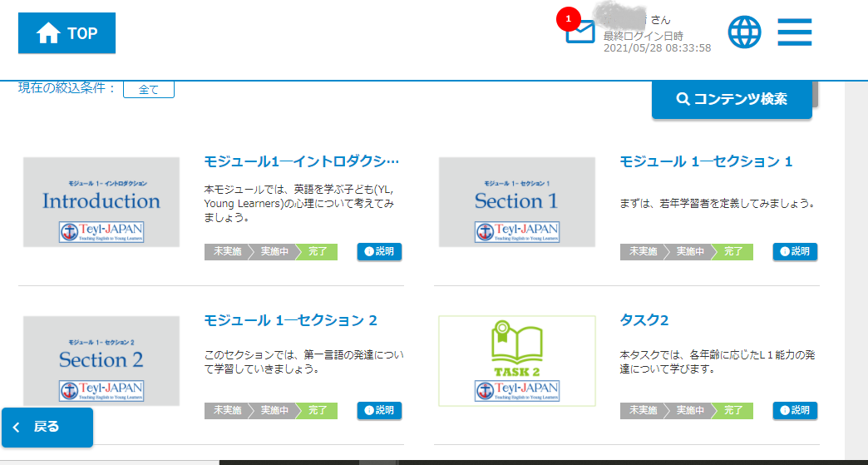This screenshot has height=465, width=868.
Task: Open the Introduction module thumbnail
Action: [101, 202]
